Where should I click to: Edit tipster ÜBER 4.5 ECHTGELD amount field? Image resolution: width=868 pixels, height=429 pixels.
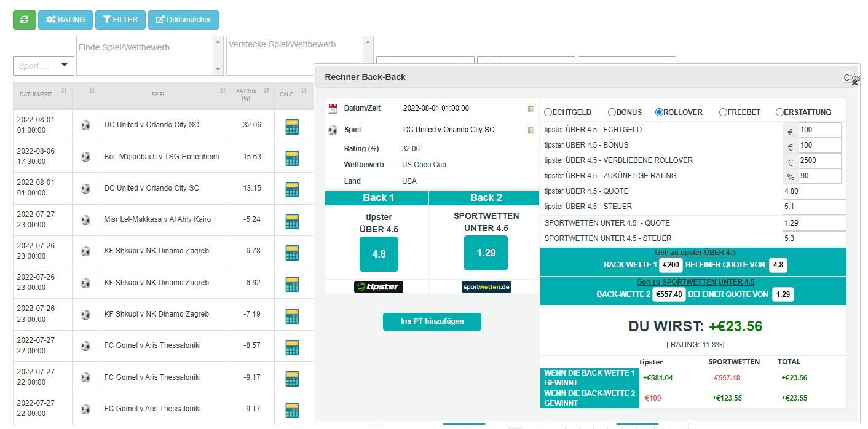(x=820, y=130)
